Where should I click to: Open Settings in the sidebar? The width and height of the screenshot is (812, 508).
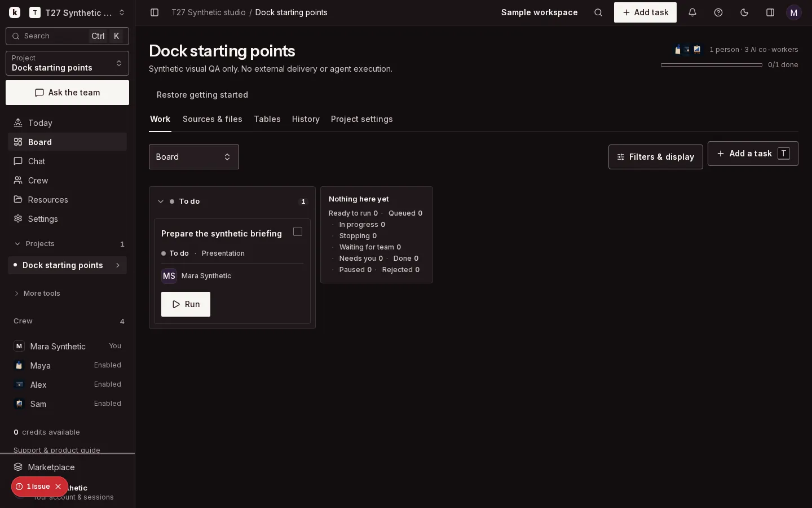(67, 219)
